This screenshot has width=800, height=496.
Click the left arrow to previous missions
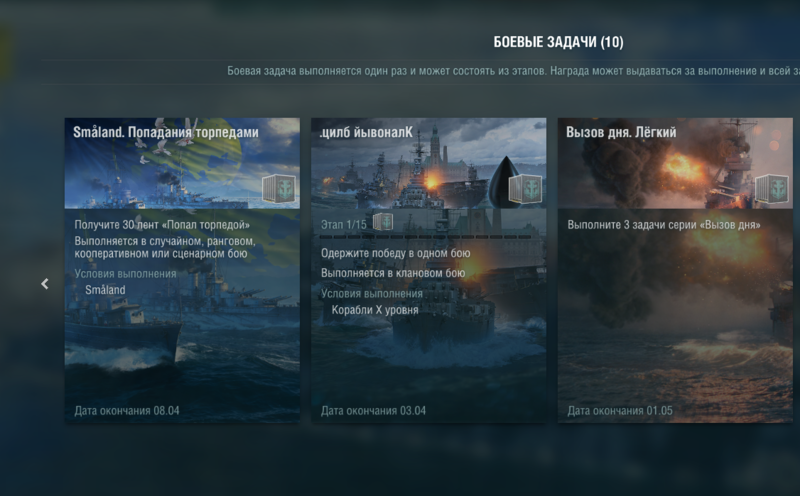45,284
